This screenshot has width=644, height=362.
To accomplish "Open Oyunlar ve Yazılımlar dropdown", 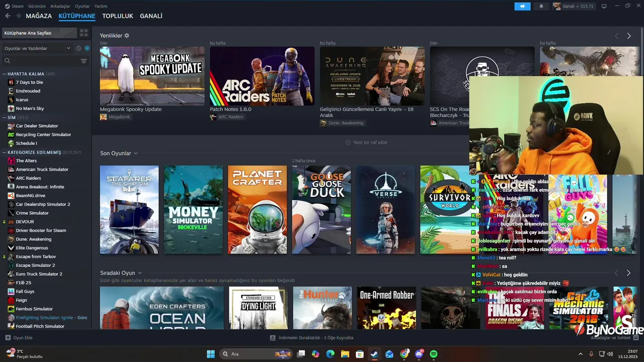I will (38, 48).
